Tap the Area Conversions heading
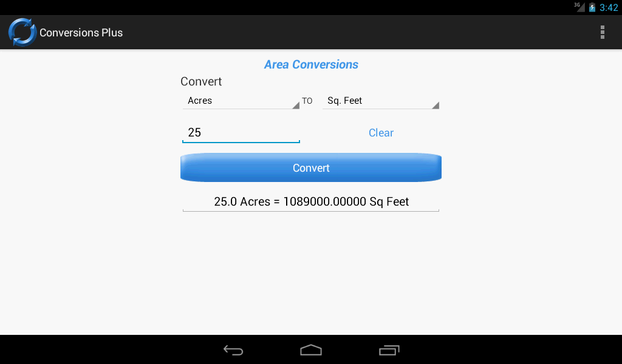622x364 pixels. pyautogui.click(x=311, y=64)
